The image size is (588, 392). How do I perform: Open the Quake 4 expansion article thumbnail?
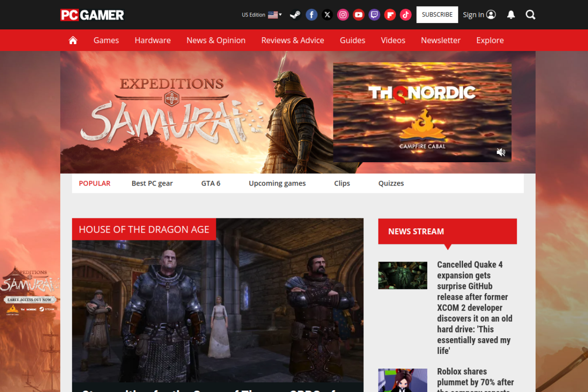[402, 275]
